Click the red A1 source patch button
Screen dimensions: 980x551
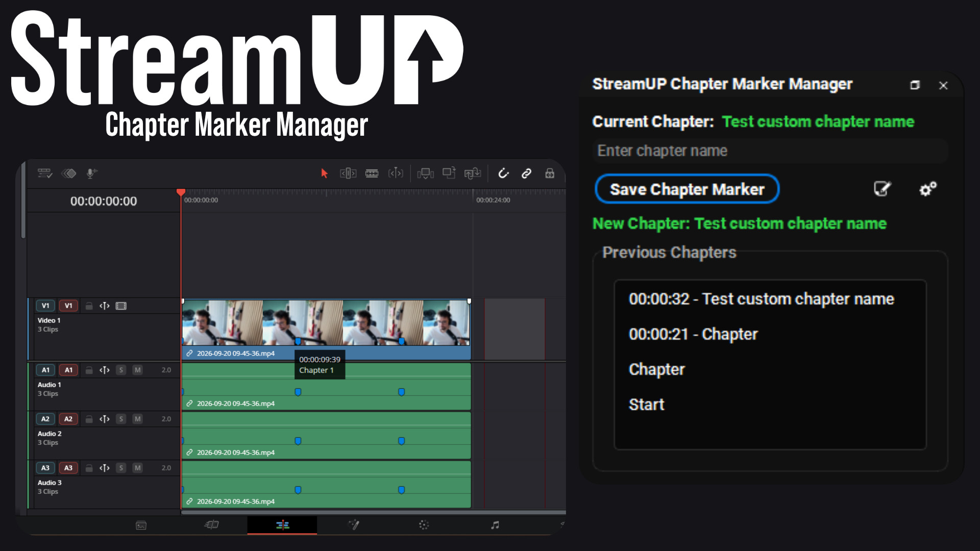pos(68,370)
